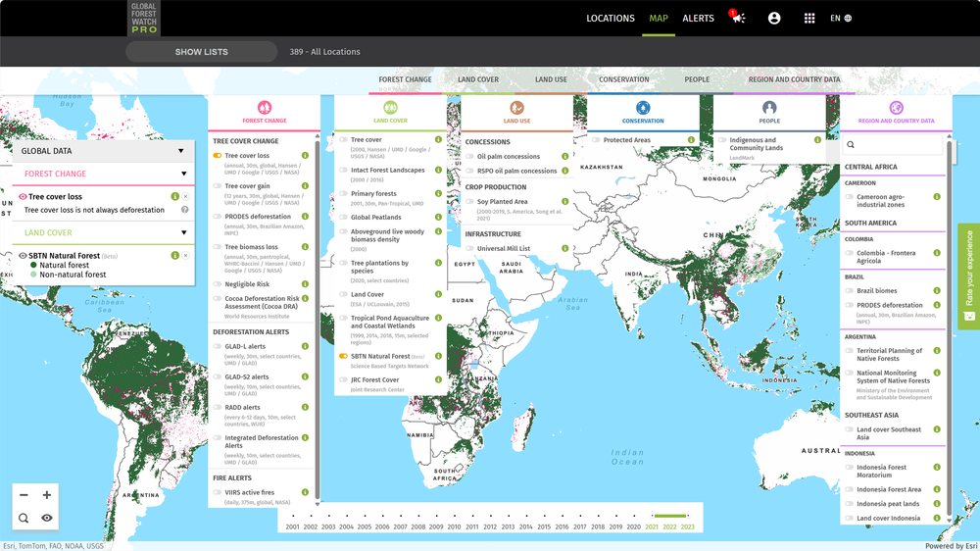Screen dimensions: 980x551
Task: Switch to the Conservation tab
Action: [x=623, y=79]
